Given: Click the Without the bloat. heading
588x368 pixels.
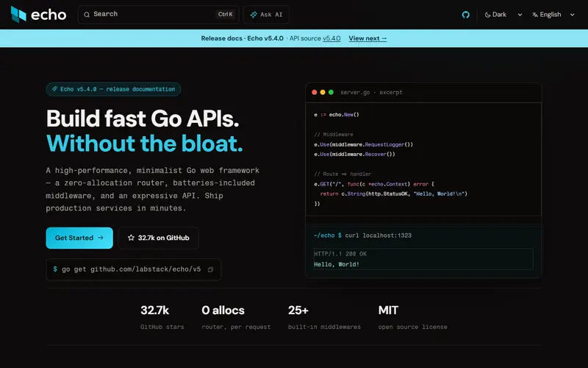Looking at the screenshot, I should pyautogui.click(x=144, y=143).
